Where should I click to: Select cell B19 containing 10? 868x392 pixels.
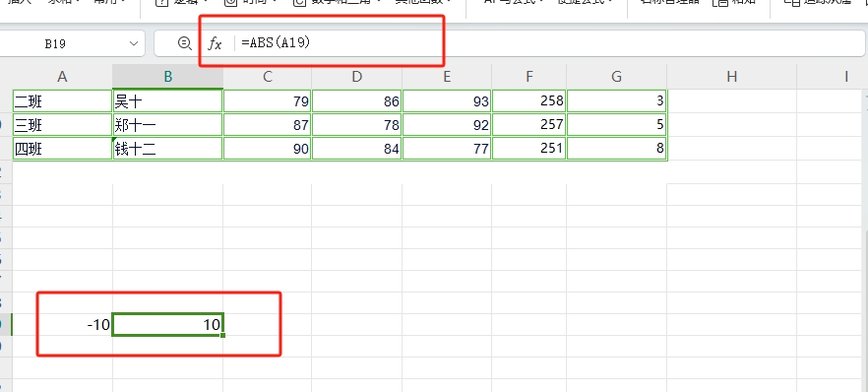(x=167, y=324)
